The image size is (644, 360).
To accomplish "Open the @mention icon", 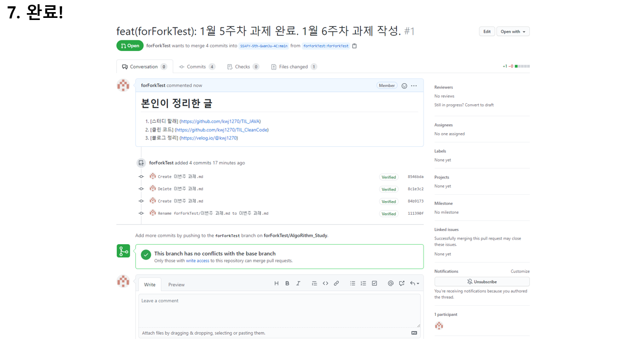I will coord(390,283).
